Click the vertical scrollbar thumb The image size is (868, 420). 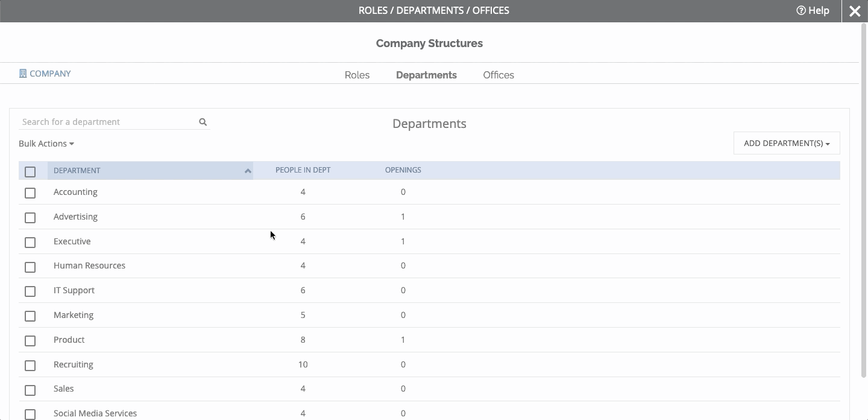tap(863, 199)
